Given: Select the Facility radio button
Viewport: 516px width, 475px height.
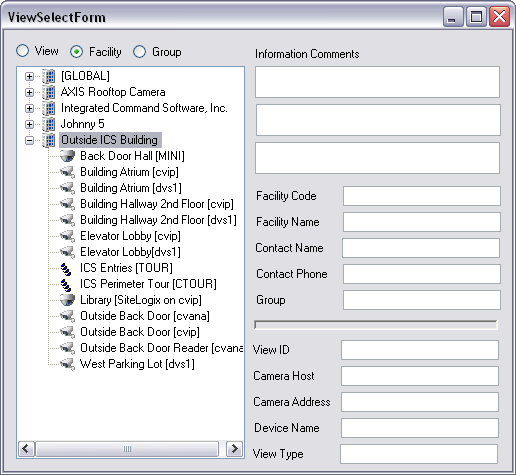Looking at the screenshot, I should point(77,52).
